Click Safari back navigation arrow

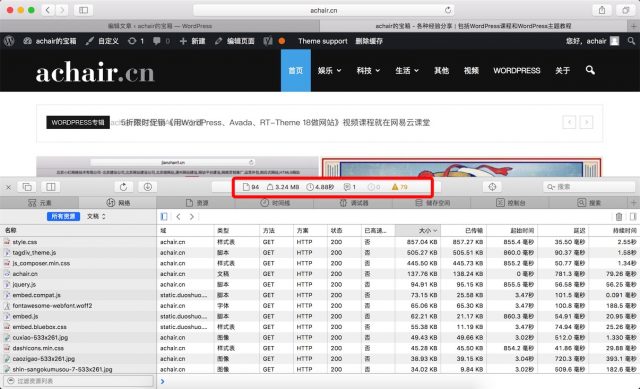[48, 10]
